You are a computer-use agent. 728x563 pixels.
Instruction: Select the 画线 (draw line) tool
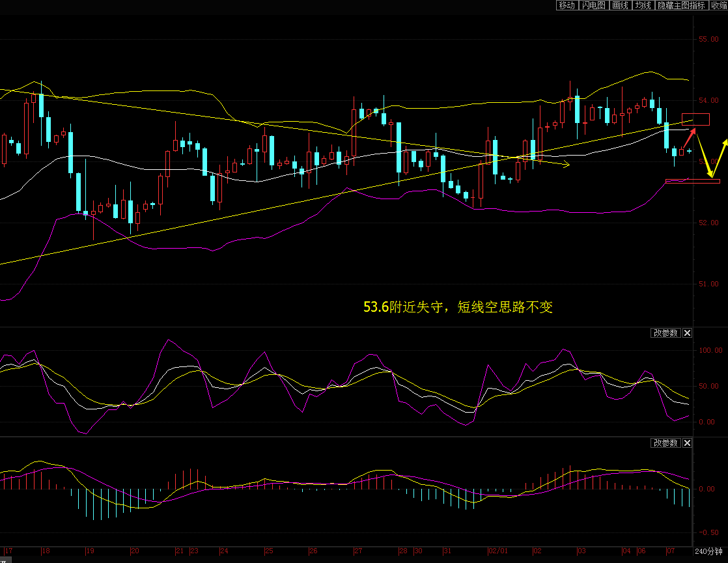pos(619,5)
